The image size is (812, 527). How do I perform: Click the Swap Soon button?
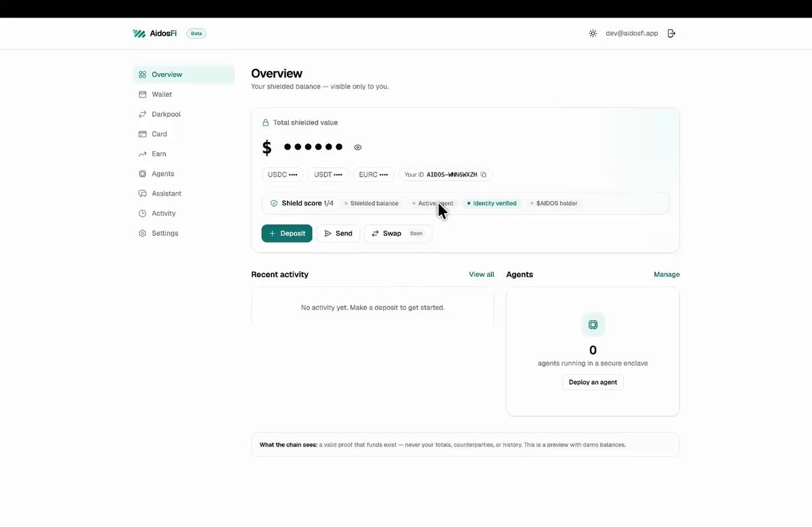tap(398, 233)
